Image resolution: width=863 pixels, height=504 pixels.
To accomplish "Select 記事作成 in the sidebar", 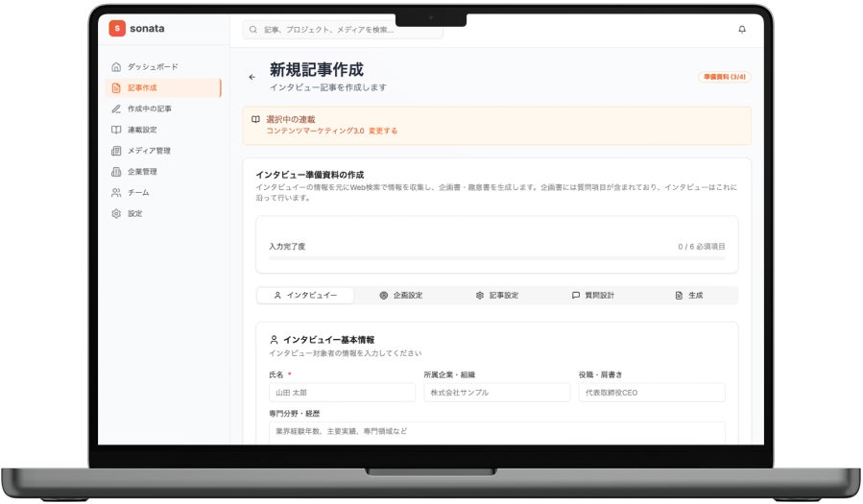I will click(x=163, y=88).
